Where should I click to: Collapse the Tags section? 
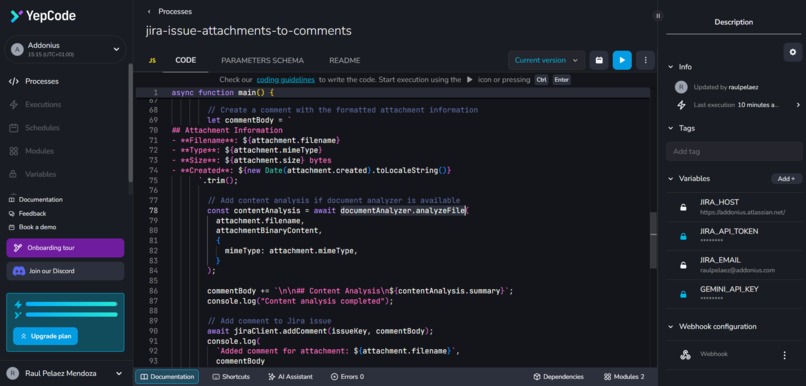pyautogui.click(x=670, y=128)
